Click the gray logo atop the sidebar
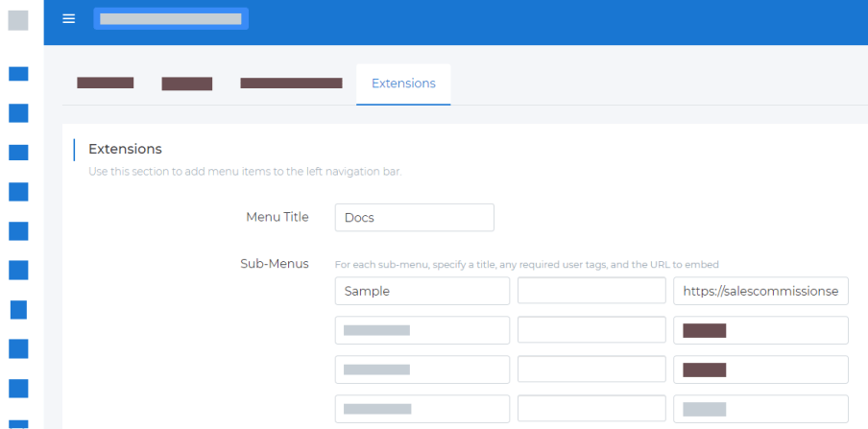Screen dimensions: 868x429 [18, 20]
